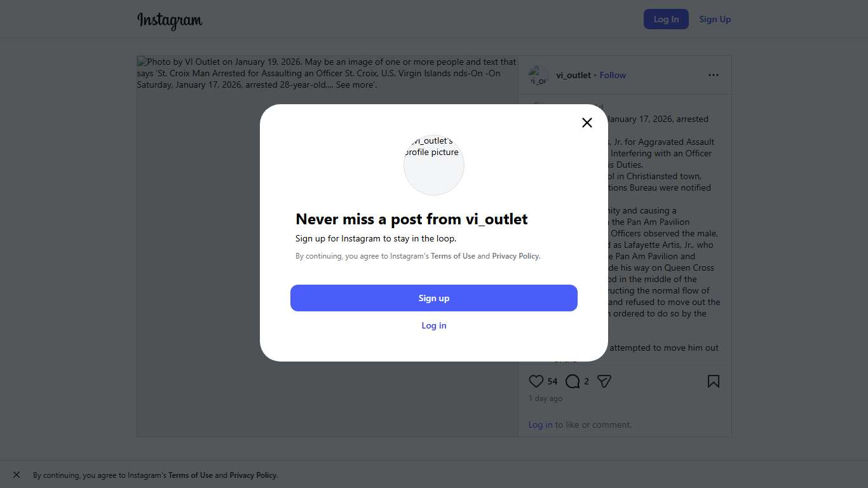Open Terms of Use in the popup
Viewport: 868px width, 488px height.
(x=453, y=256)
